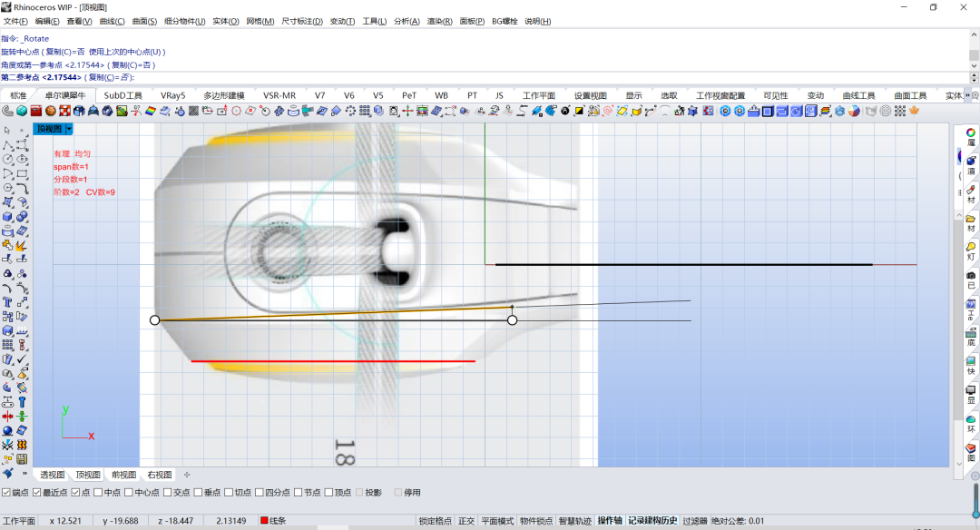
Task: Toggle the 端点 osnap checkbox
Action: coord(6,493)
